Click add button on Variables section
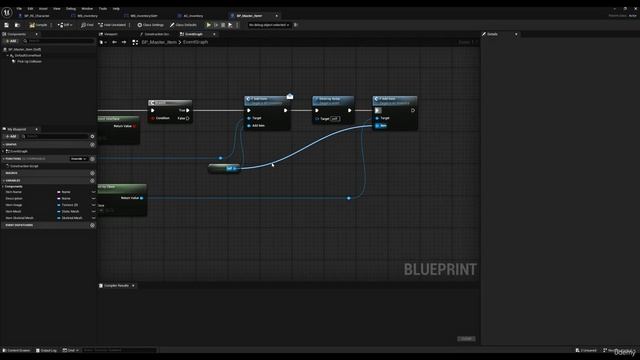The height and width of the screenshot is (360, 640). click(92, 180)
